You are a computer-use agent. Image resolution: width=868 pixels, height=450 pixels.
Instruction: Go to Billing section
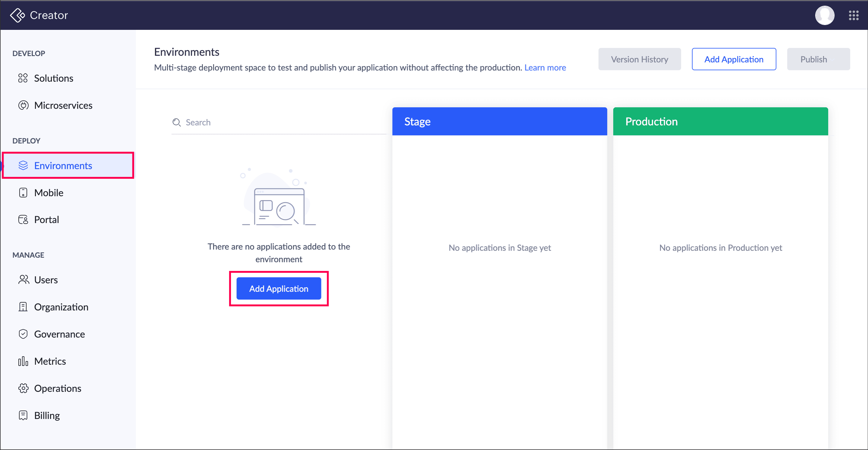47,415
